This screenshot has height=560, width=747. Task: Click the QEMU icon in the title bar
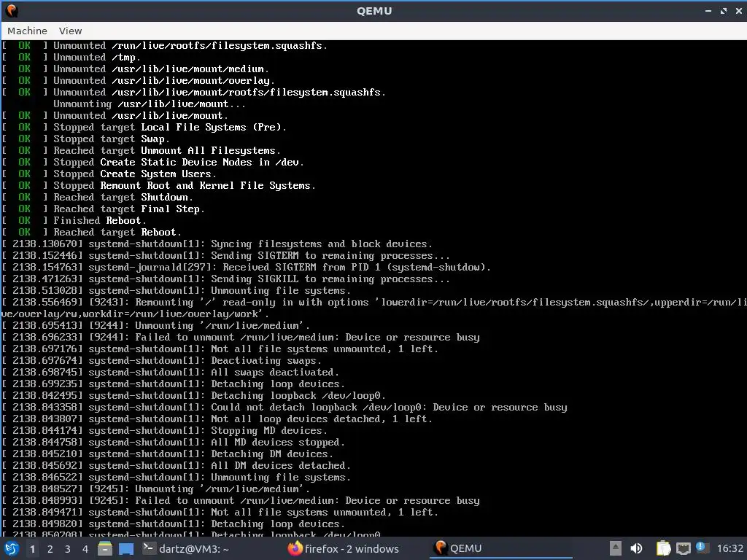(x=12, y=10)
